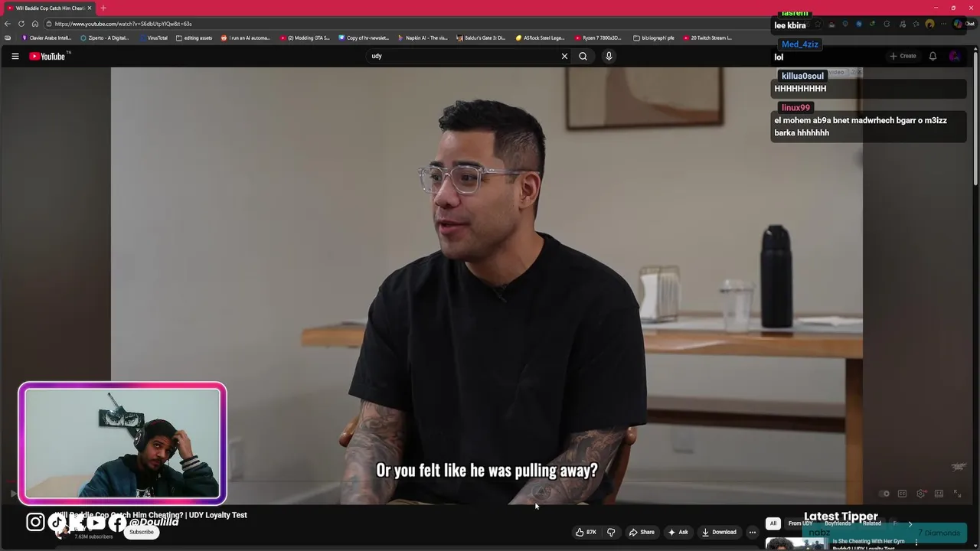Subscribe to the UDY channel

click(141, 532)
